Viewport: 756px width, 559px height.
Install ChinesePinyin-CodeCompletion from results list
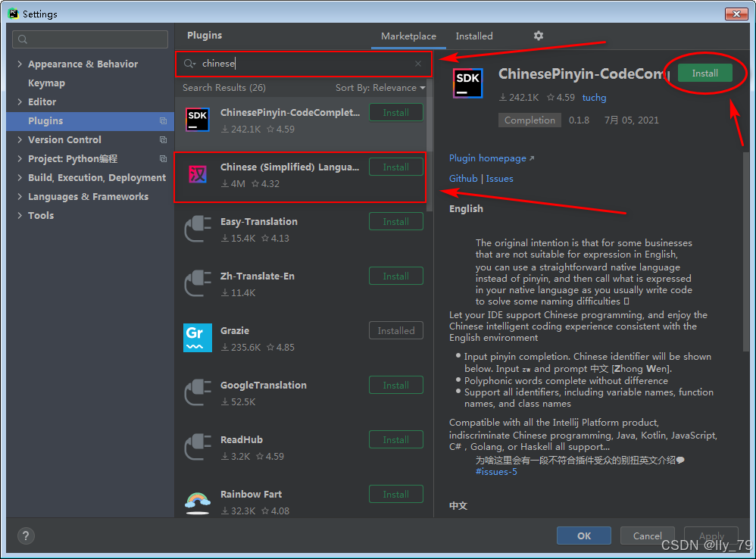coord(396,112)
